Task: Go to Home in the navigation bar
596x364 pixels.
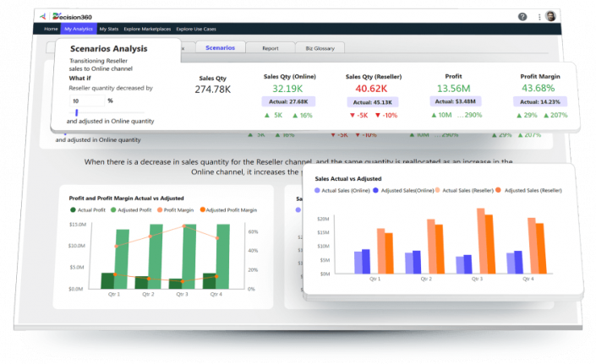Action: point(51,29)
